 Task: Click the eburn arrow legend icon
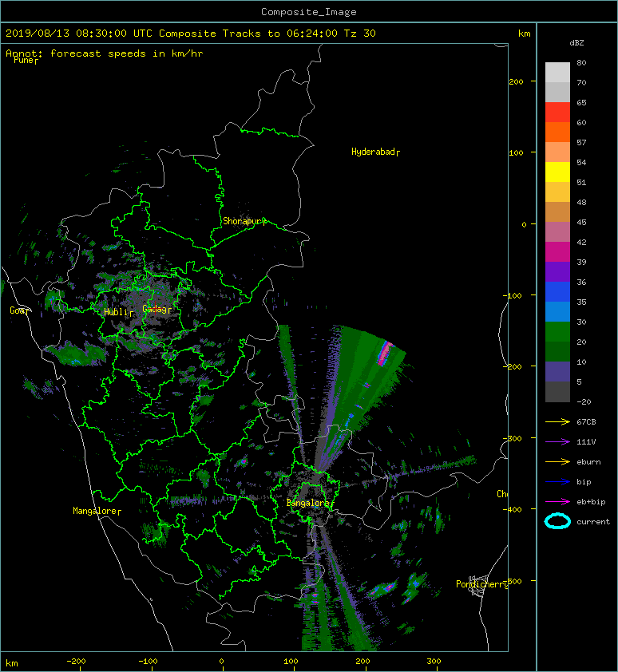coord(557,462)
